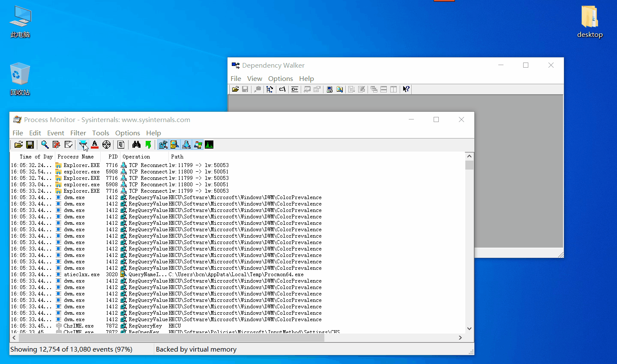Open the Options menu in Process Monitor
Viewport: 617px width, 364px height.
(x=128, y=133)
